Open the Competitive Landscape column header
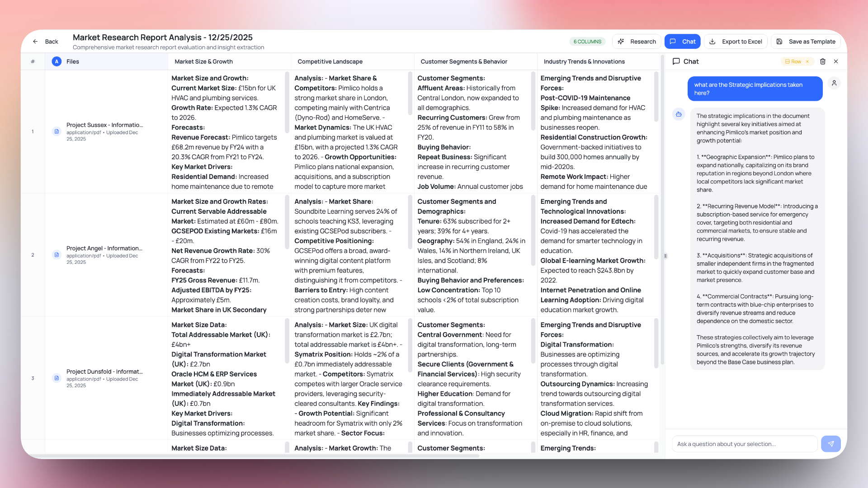Image resolution: width=868 pixels, height=488 pixels. tap(330, 61)
